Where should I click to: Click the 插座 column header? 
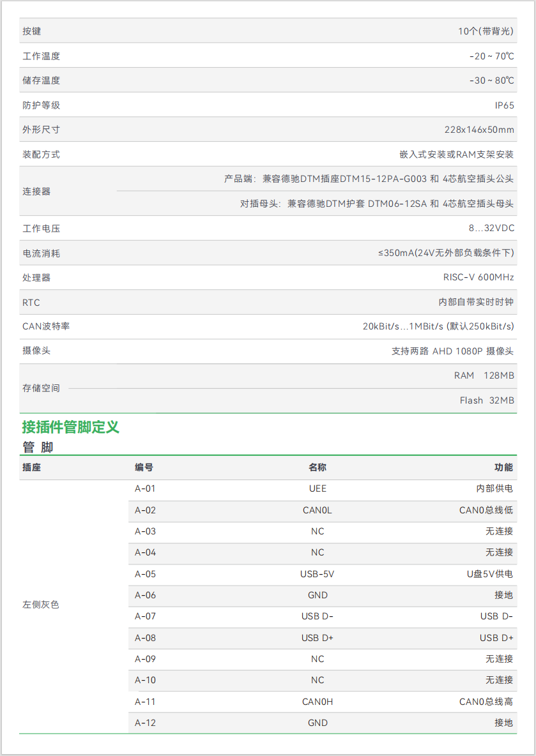coord(31,467)
